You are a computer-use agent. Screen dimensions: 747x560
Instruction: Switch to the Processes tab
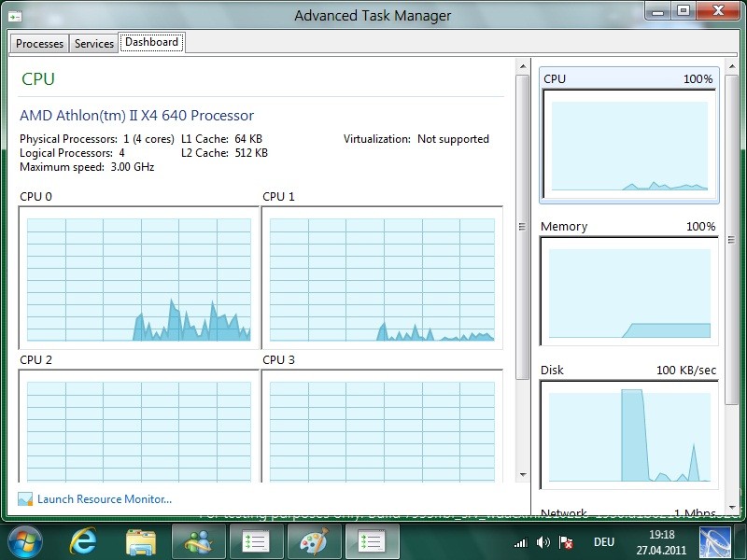[39, 43]
